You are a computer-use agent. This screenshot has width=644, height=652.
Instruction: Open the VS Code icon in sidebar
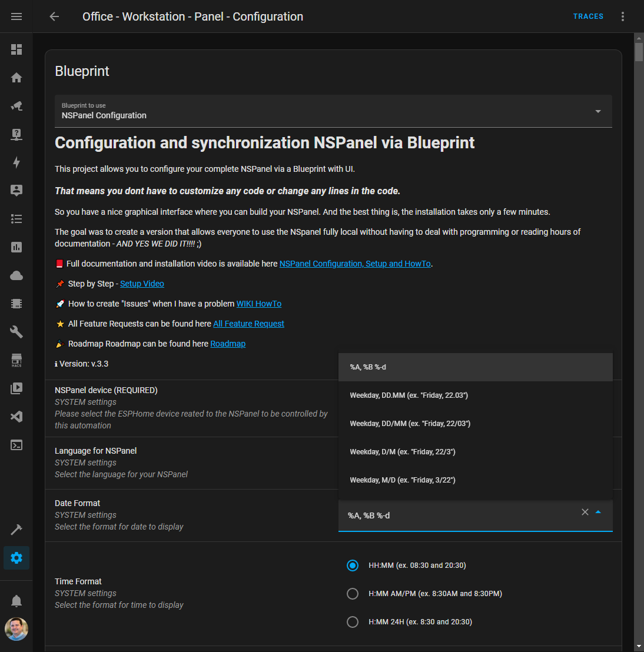(16, 417)
